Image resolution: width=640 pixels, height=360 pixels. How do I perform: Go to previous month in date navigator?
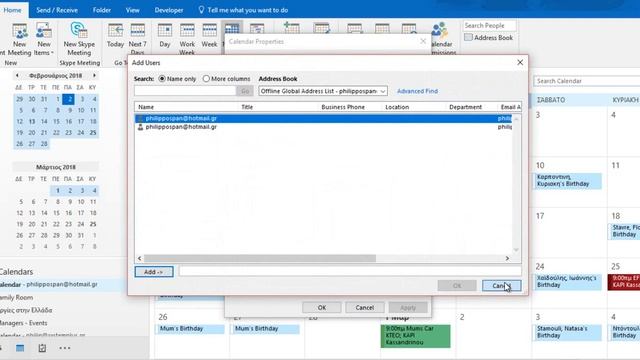point(17,76)
